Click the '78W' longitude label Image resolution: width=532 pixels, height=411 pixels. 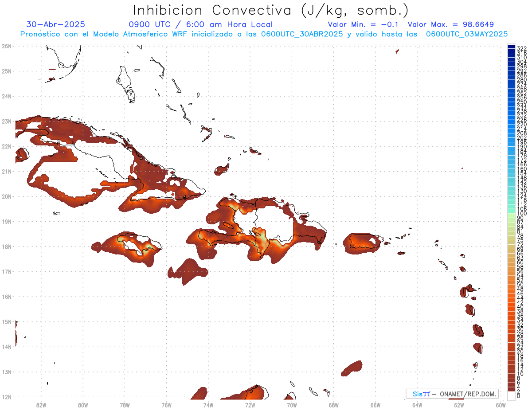125,405
